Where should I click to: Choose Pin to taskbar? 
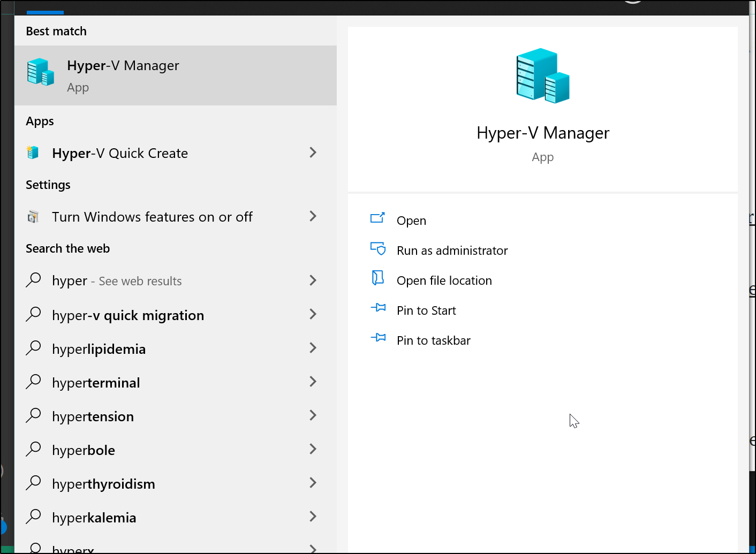[x=433, y=340]
